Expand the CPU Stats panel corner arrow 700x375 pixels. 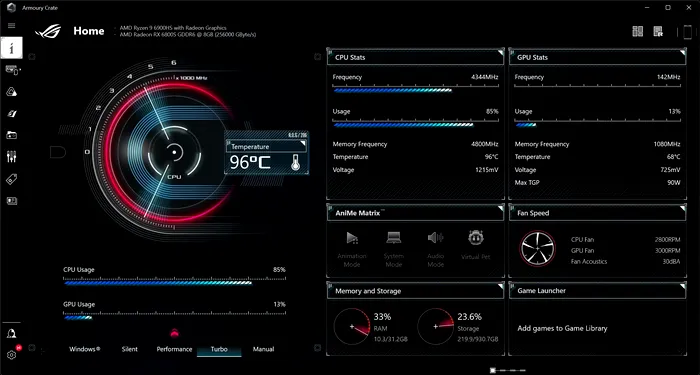(x=500, y=53)
